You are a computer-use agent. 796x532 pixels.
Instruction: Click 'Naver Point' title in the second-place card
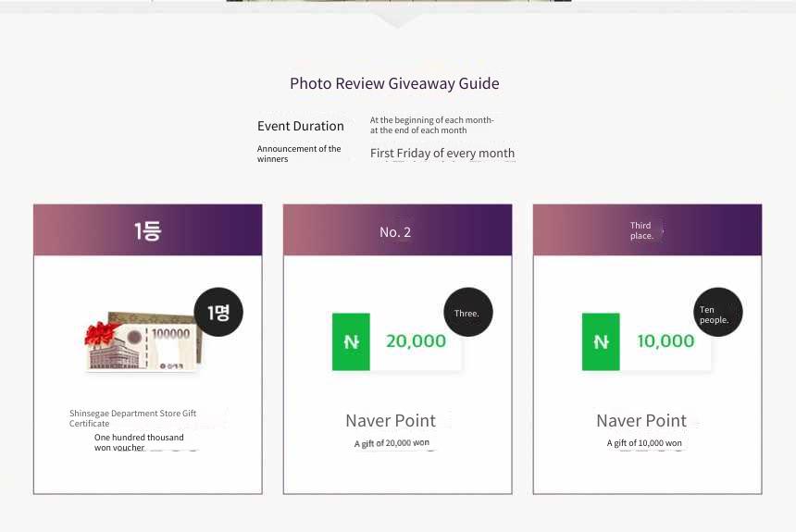point(391,420)
